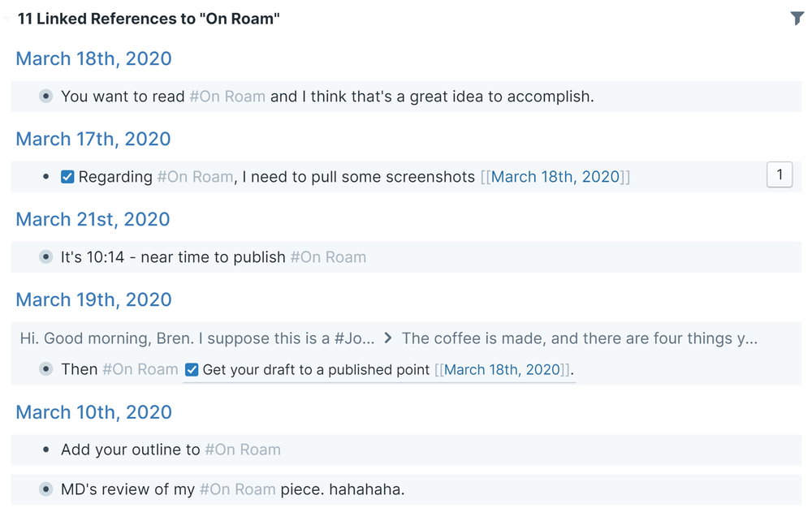
Task: Open the linked references filter funnel icon
Action: (x=797, y=18)
